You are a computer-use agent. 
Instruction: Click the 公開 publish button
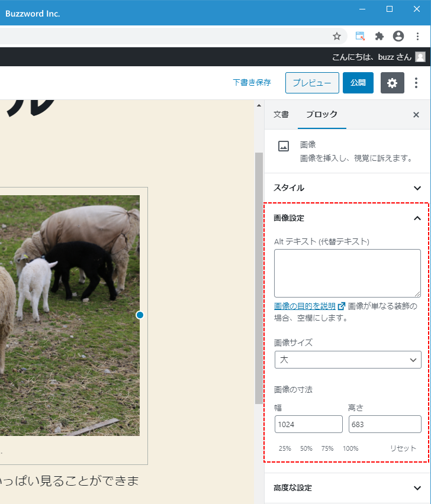pyautogui.click(x=358, y=83)
